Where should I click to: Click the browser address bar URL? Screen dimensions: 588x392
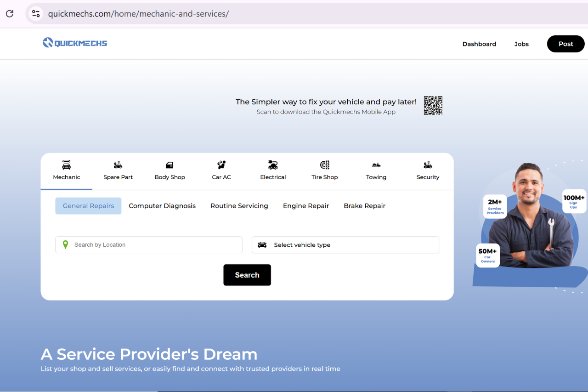[x=138, y=14]
